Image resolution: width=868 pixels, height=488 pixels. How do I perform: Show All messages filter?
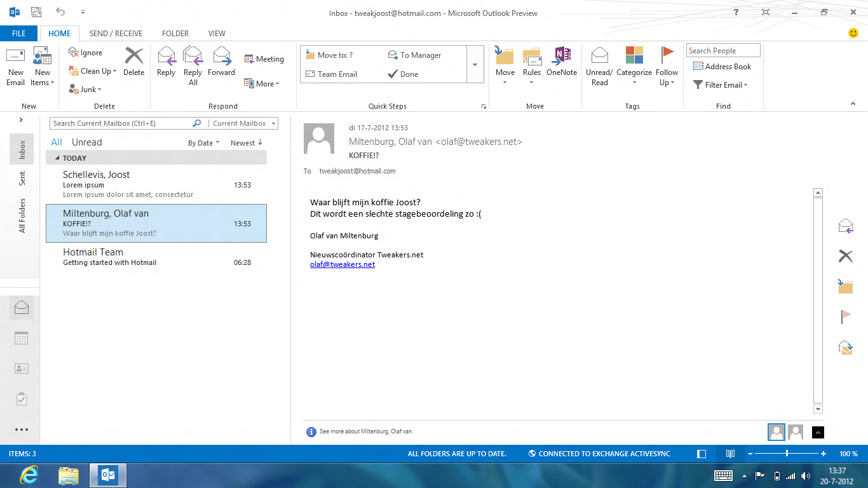click(x=57, y=142)
